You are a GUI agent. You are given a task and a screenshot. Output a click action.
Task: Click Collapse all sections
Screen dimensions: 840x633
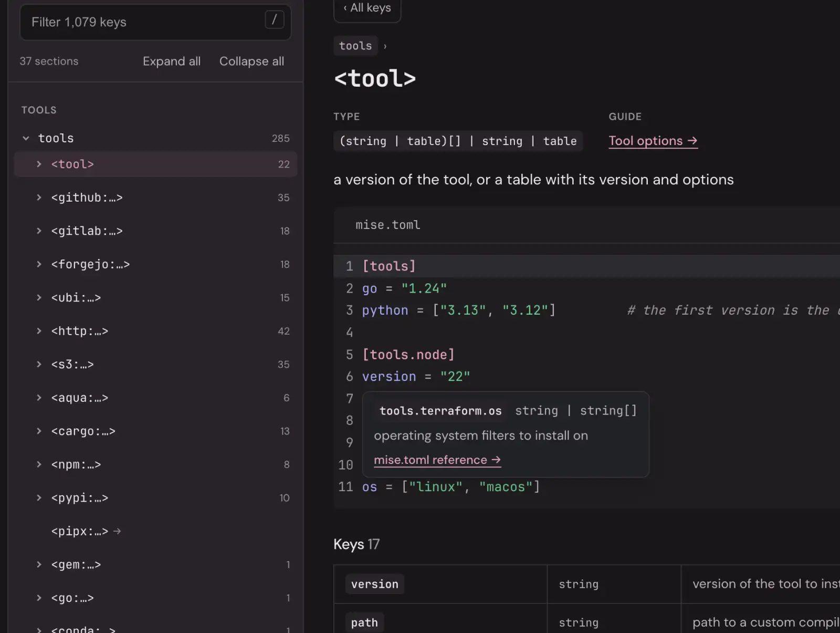click(251, 61)
